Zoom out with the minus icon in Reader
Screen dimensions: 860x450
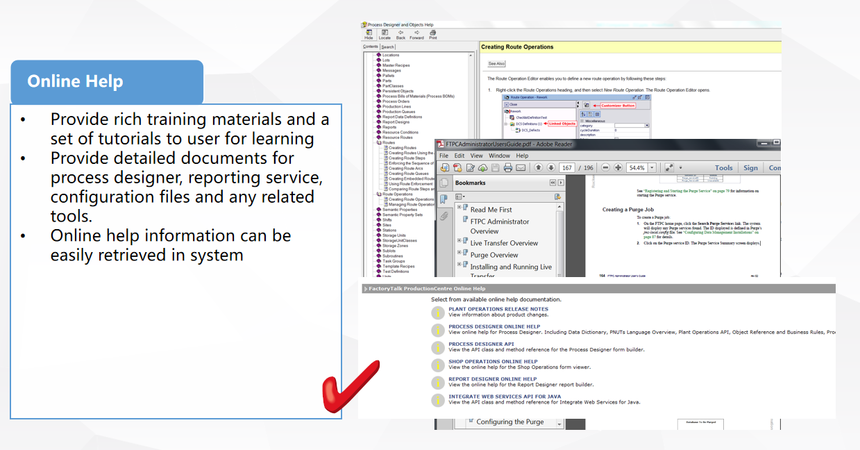[606, 167]
